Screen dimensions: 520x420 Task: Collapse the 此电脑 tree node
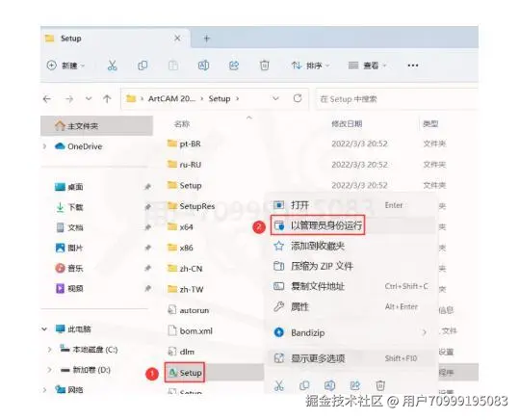pos(44,329)
